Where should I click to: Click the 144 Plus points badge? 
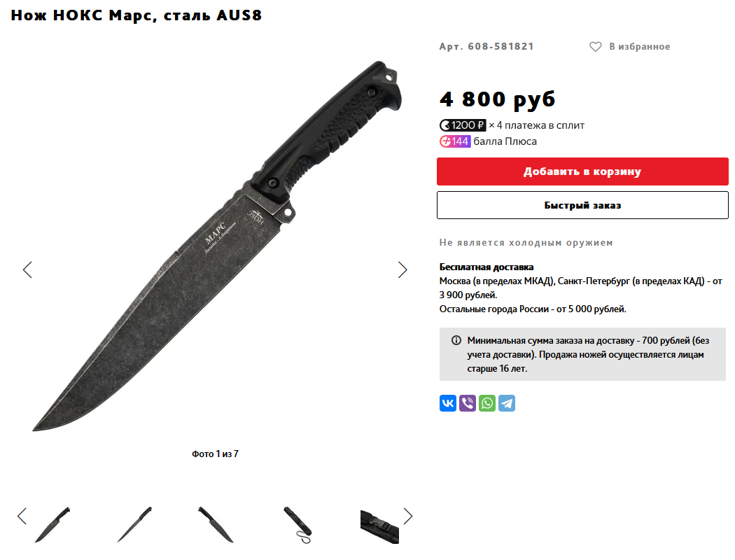455,141
